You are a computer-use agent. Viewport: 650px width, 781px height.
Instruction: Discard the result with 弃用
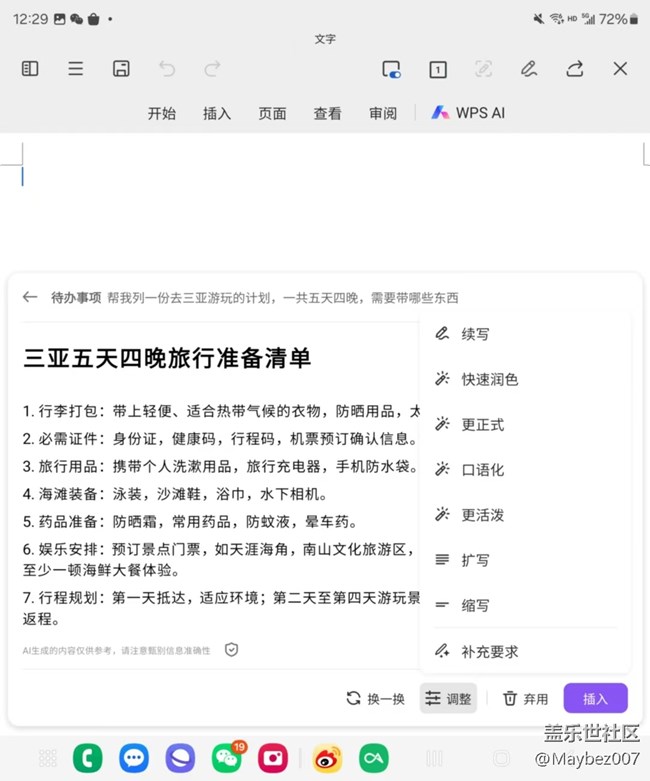click(525, 699)
